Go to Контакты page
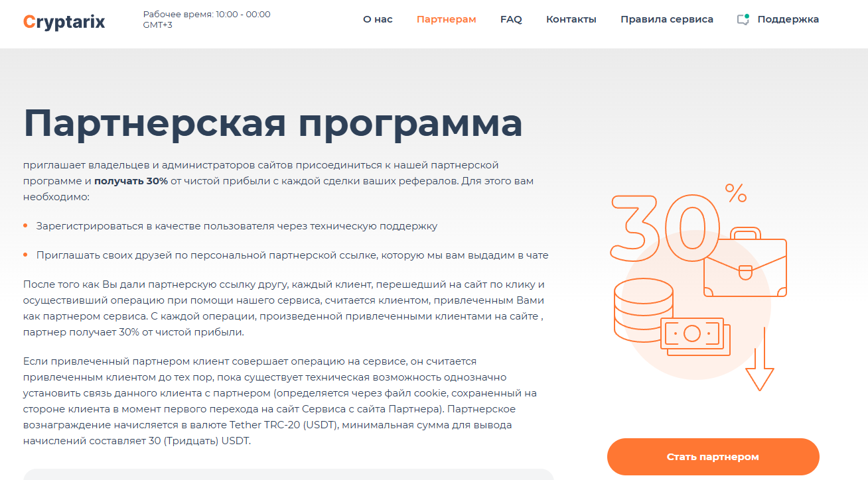 [571, 19]
